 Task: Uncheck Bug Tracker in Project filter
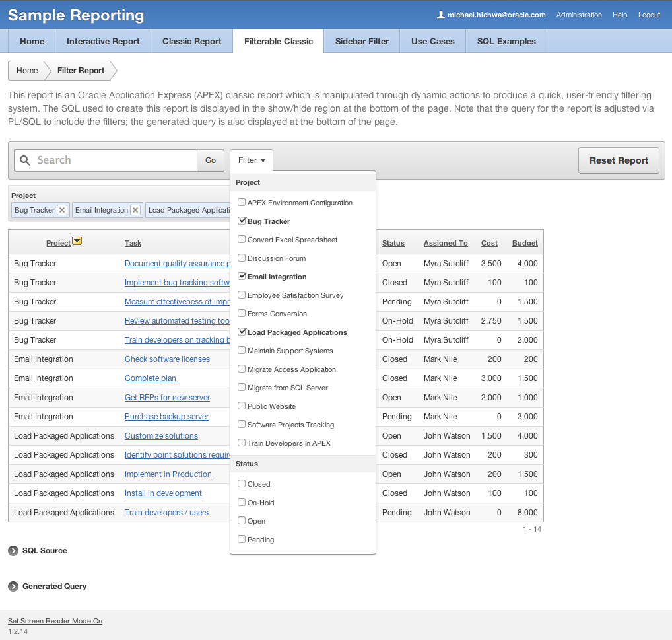click(242, 221)
